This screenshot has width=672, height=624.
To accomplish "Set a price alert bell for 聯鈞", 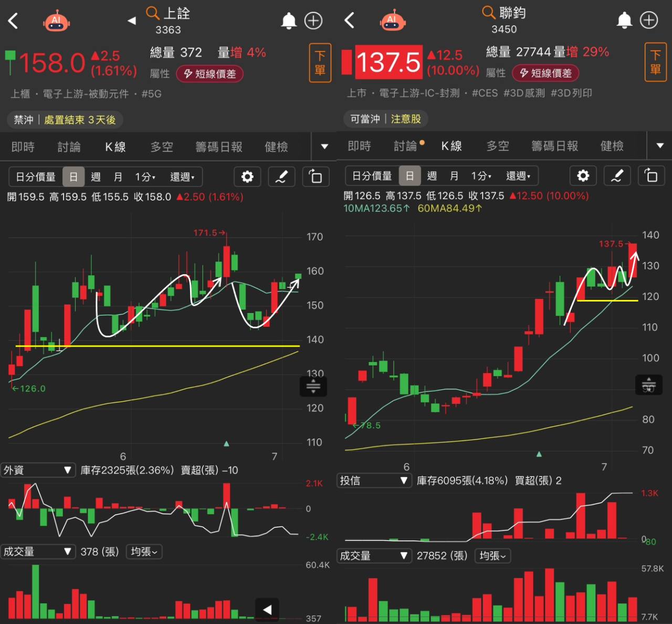I will click(624, 20).
